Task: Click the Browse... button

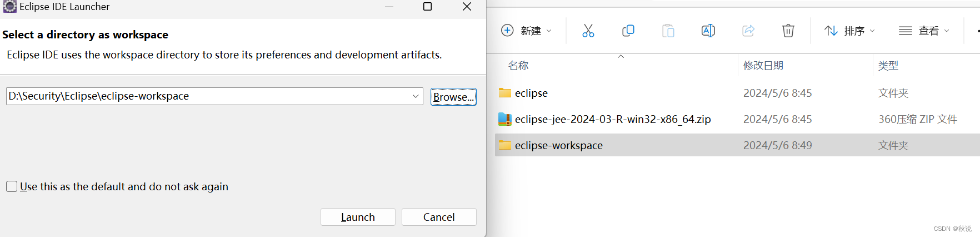Action: point(453,97)
